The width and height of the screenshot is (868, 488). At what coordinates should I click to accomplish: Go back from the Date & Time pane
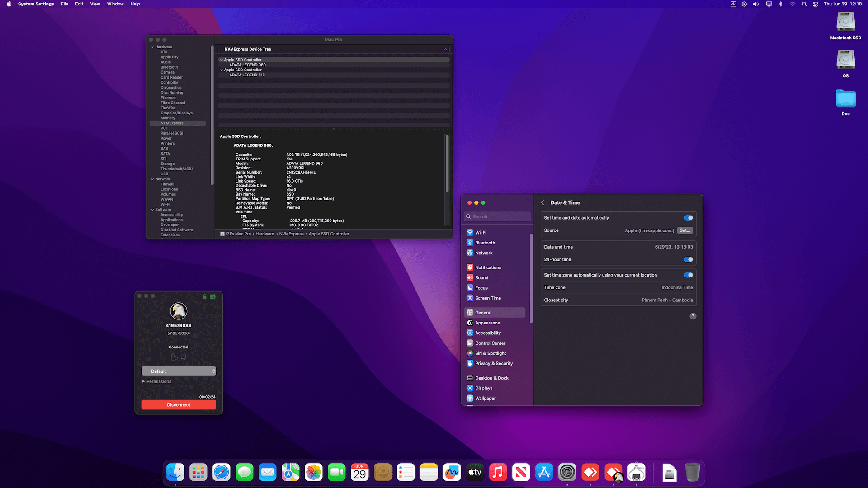point(542,203)
